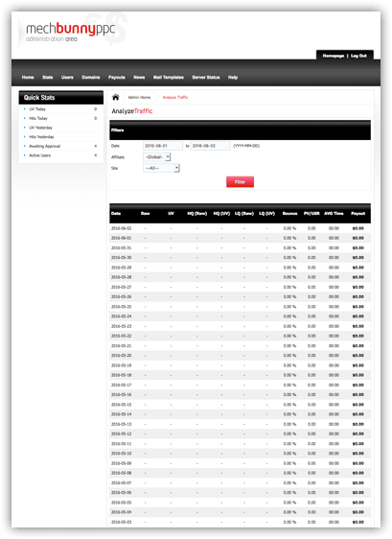Viewport: 392px width, 539px height.
Task: Click the Raw column header
Action: pyautogui.click(x=146, y=214)
